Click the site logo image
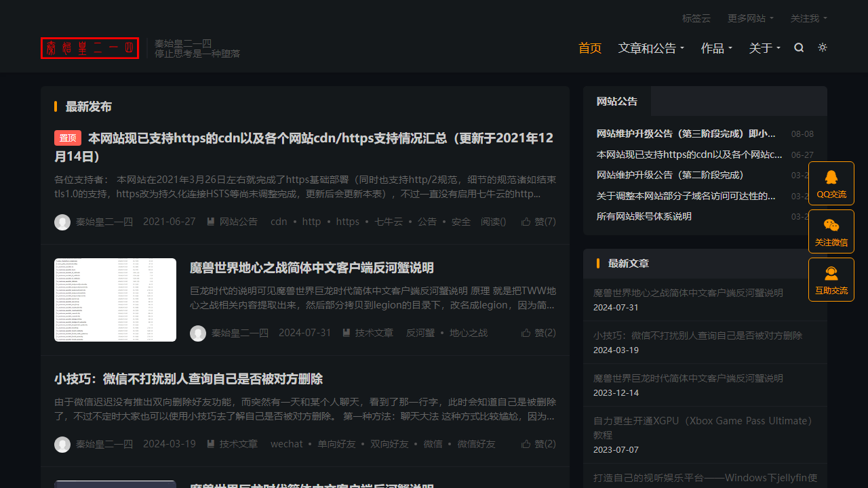This screenshot has height=488, width=868. (90, 48)
